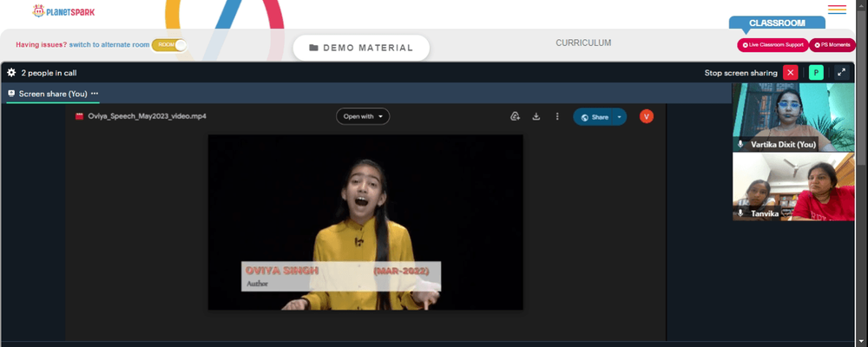Click the red stop screen sharing X
This screenshot has width=868, height=347.
click(x=791, y=73)
